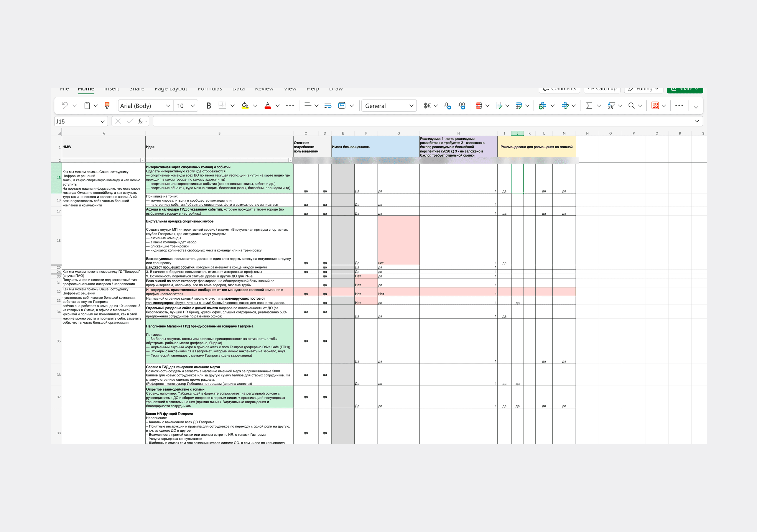Click the Find magnifier icon
Image resolution: width=757 pixels, height=532 pixels.
[631, 105]
